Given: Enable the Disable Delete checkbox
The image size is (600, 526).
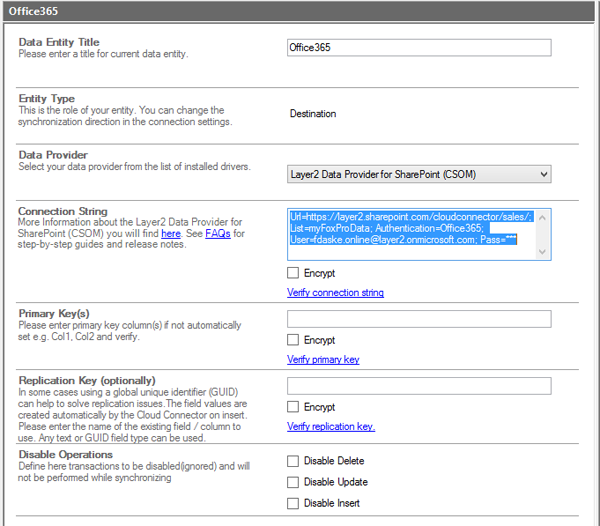Looking at the screenshot, I should pos(293,461).
